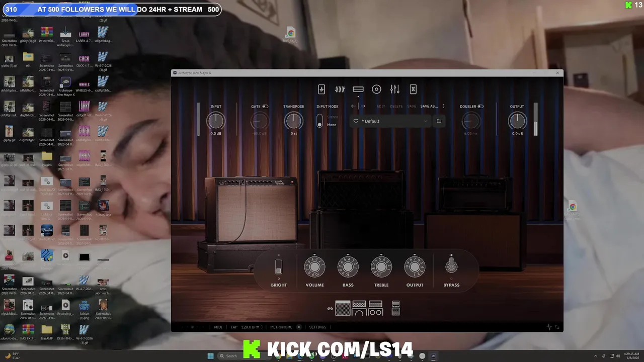Open preset three-dot options menu

click(443, 106)
